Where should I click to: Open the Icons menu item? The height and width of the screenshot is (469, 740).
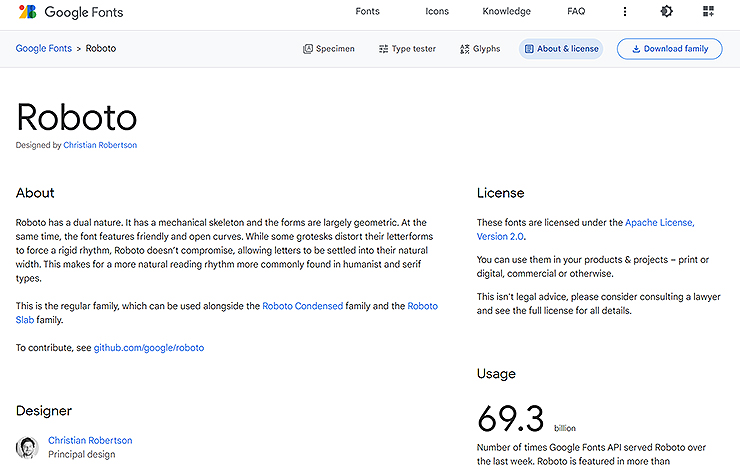(437, 11)
